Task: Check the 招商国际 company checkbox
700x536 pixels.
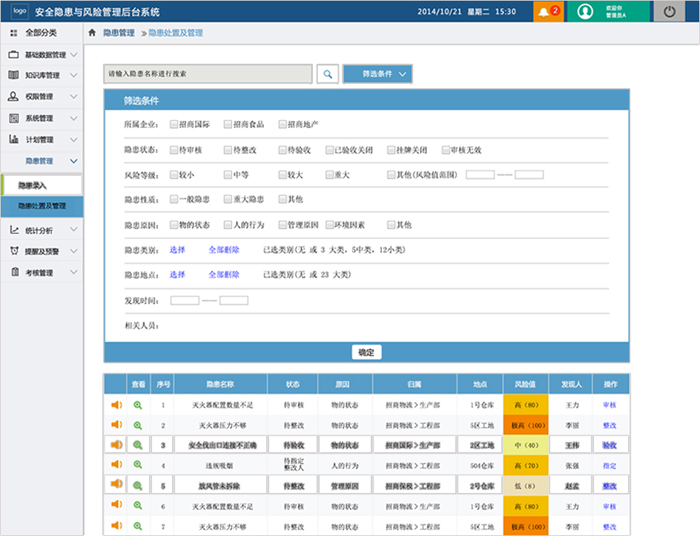Action: coord(173,124)
